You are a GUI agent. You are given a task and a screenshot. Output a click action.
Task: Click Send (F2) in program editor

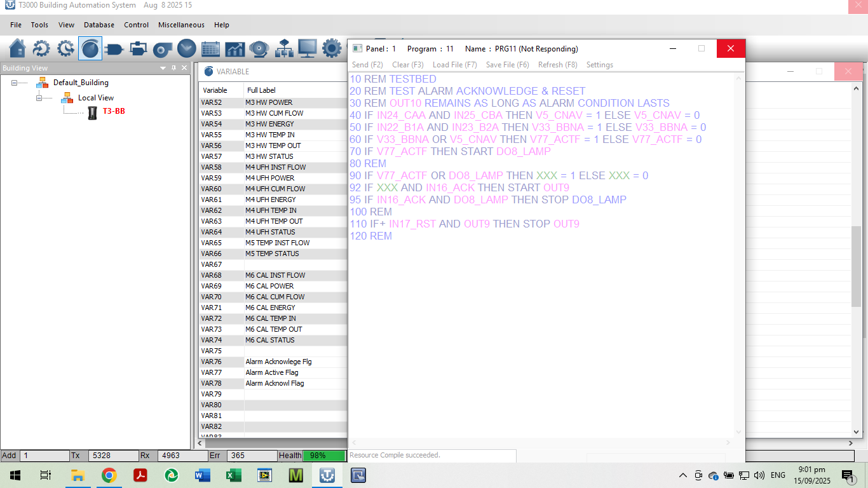click(x=367, y=65)
